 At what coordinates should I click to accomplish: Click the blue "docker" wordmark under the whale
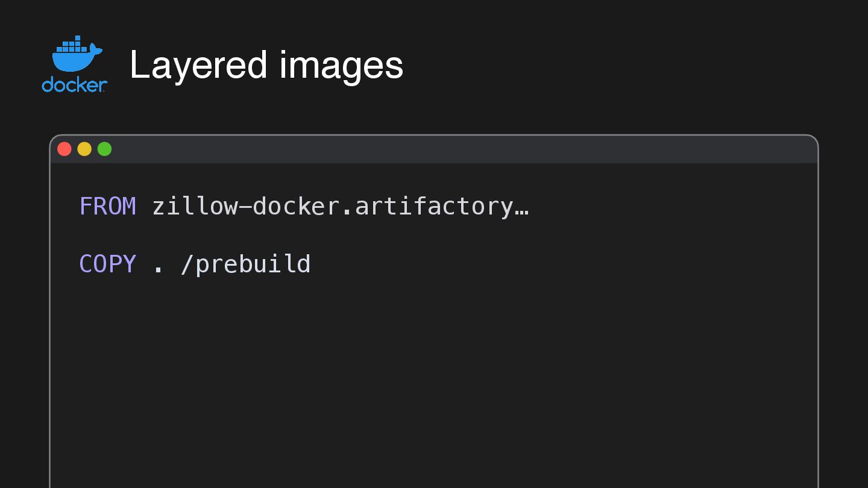click(x=74, y=85)
